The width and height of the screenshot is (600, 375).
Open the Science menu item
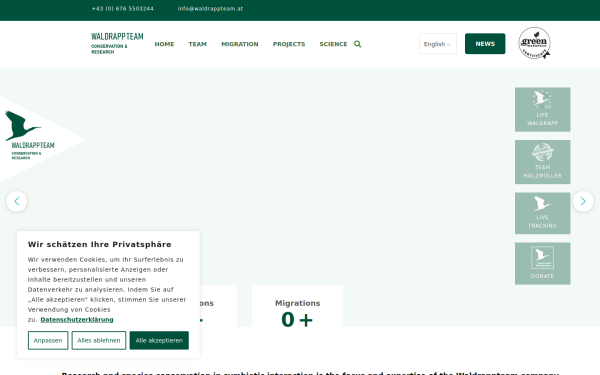333,44
